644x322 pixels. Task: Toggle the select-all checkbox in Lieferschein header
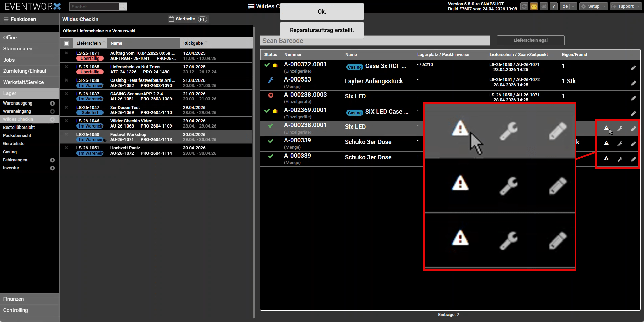66,43
